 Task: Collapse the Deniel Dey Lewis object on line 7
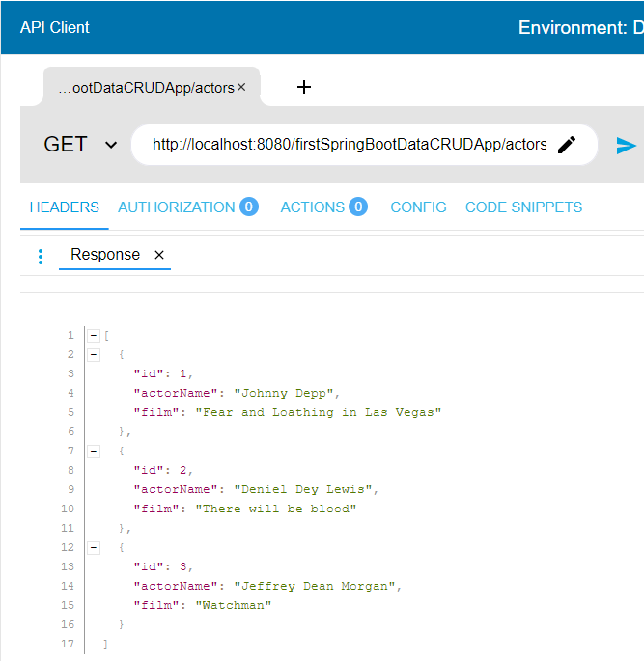pos(94,451)
